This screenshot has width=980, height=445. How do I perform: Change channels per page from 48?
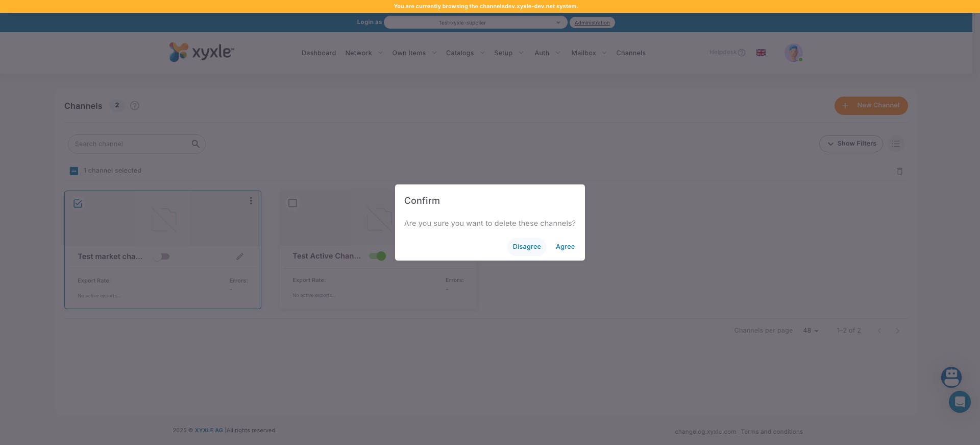(x=811, y=331)
